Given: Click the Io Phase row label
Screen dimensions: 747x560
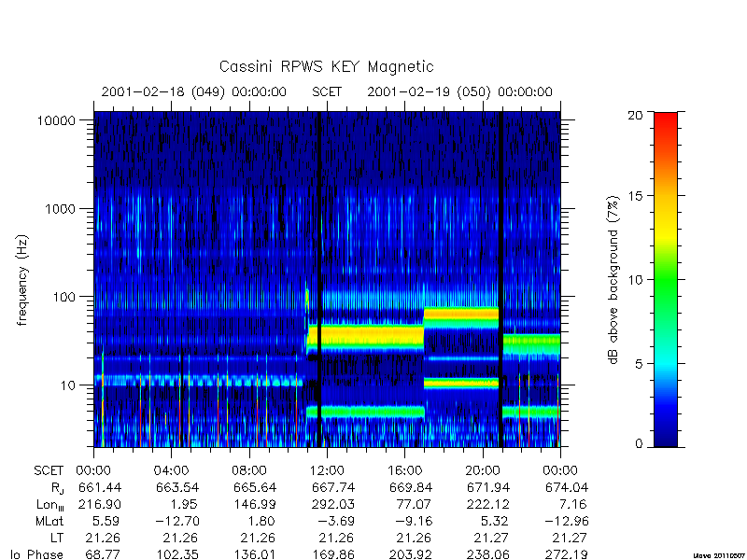Looking at the screenshot, I should (x=37, y=554).
